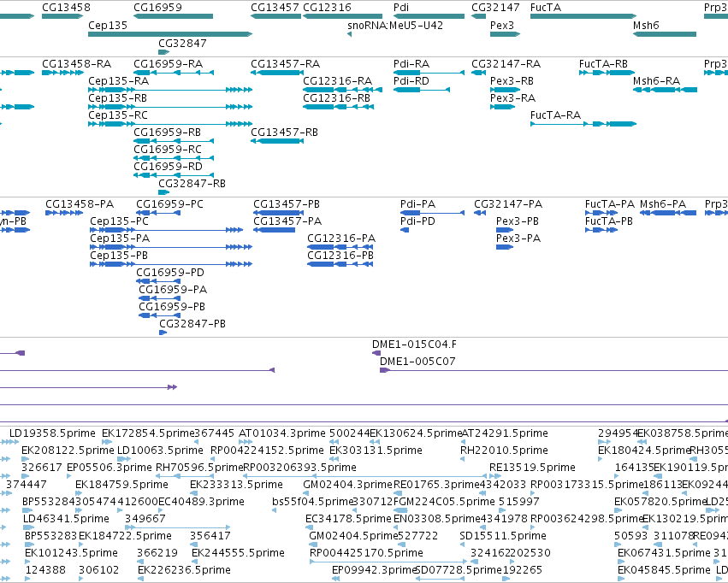Click the AT01034.3prime EST
728x583 pixels.
pos(281,433)
